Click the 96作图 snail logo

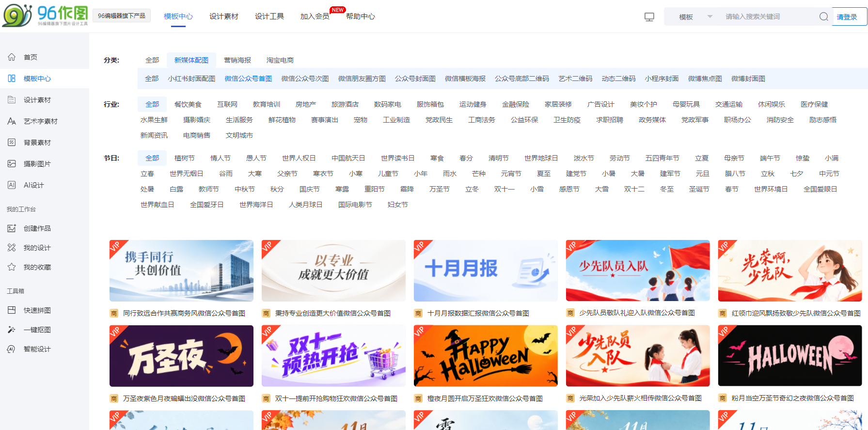(x=45, y=16)
